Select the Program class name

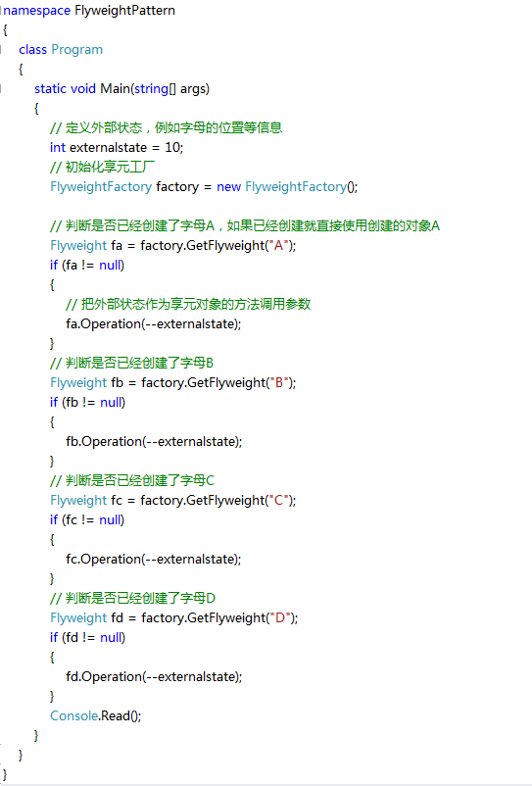click(x=77, y=50)
